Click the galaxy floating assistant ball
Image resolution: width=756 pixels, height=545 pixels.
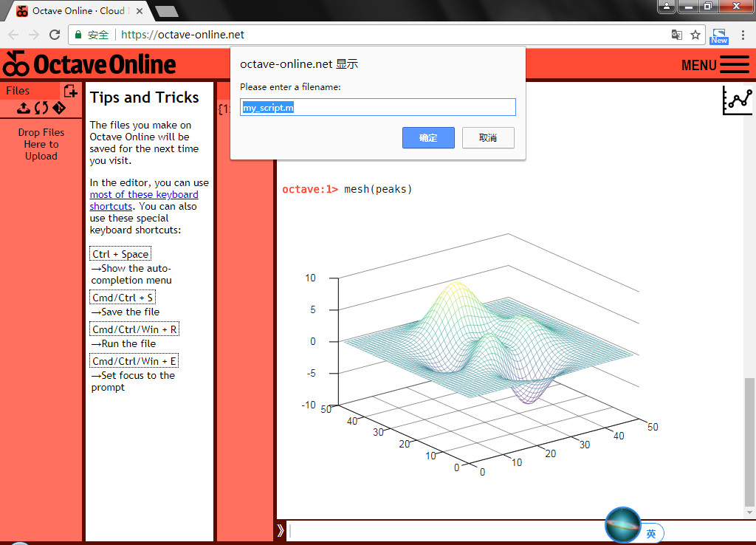click(623, 525)
